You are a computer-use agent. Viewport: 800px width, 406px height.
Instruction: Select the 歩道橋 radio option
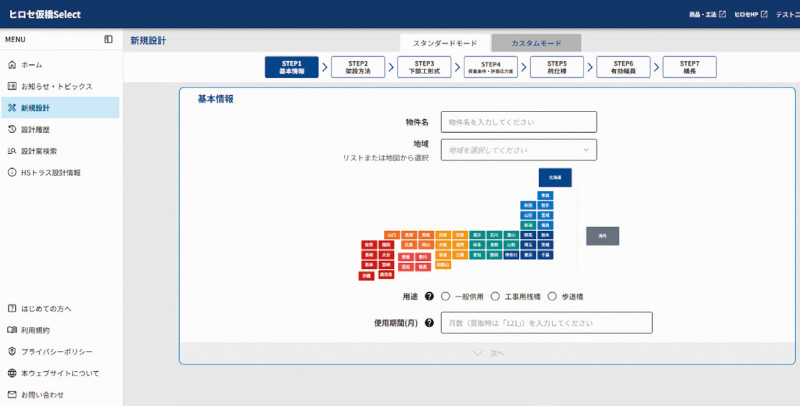tap(552, 296)
